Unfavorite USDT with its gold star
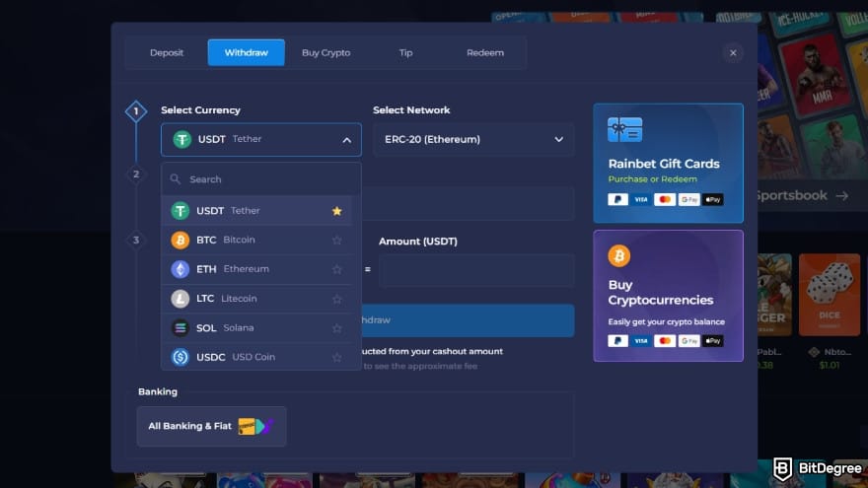868x488 pixels. (336, 211)
